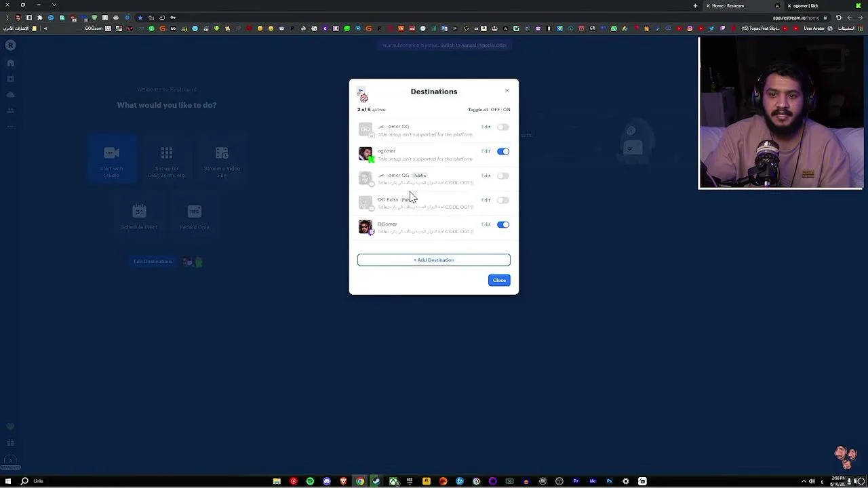Click the Add Destination button

(x=434, y=260)
